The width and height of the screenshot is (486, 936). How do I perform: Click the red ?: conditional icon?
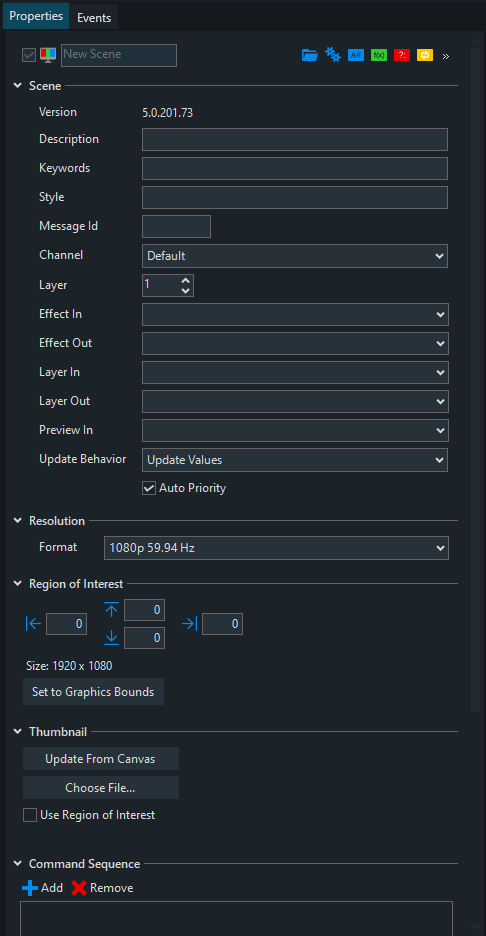[x=402, y=55]
